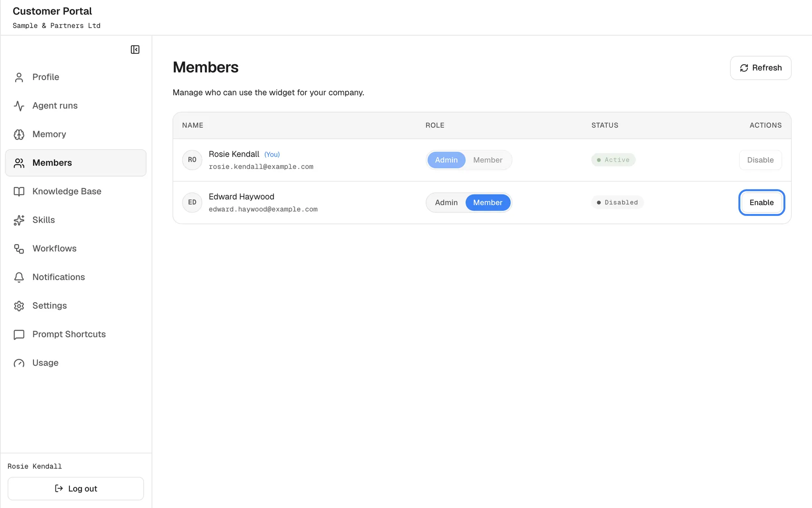Enable Edward Haywood's account
812x508 pixels.
click(x=761, y=202)
